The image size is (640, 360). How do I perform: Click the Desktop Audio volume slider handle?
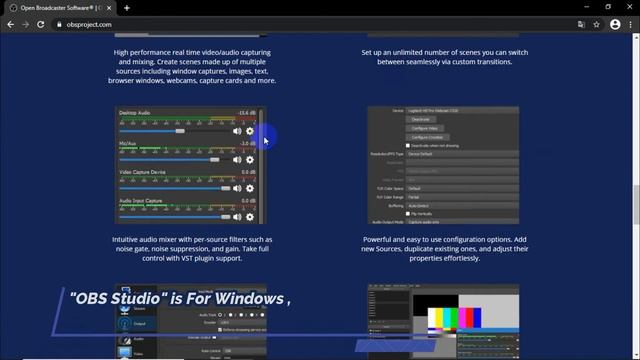pos(180,131)
